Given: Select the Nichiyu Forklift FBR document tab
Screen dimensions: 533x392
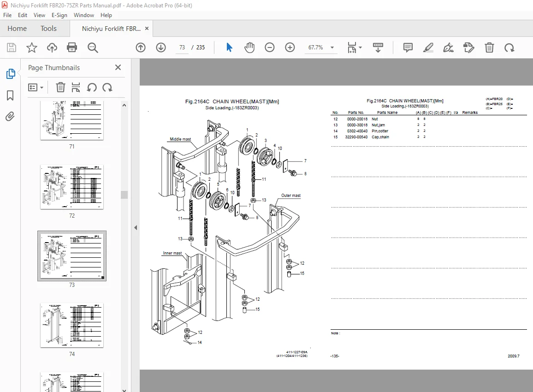Looking at the screenshot, I should pos(111,29).
